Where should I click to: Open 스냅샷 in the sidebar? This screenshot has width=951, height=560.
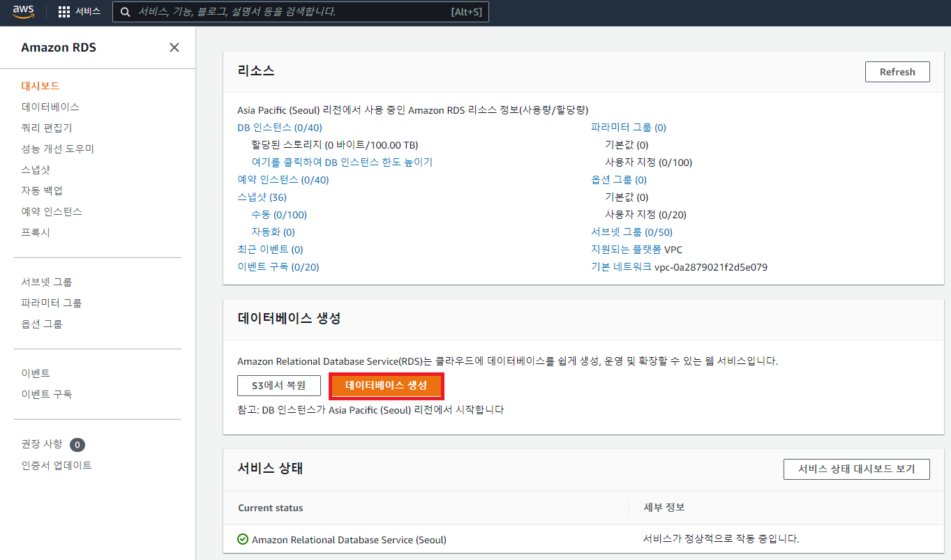pos(36,169)
